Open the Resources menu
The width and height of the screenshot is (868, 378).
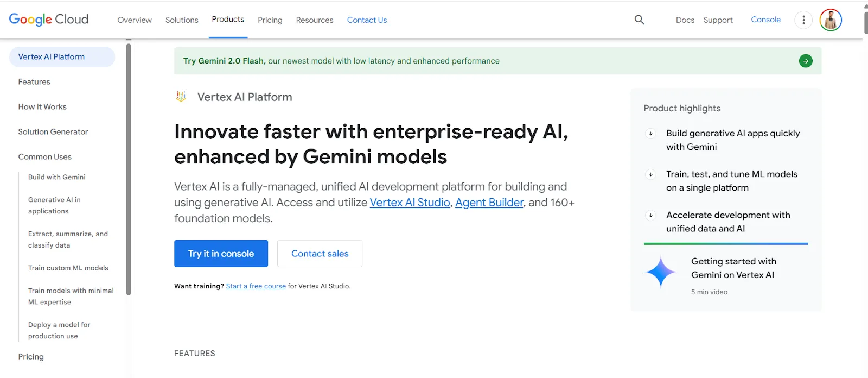pyautogui.click(x=315, y=20)
